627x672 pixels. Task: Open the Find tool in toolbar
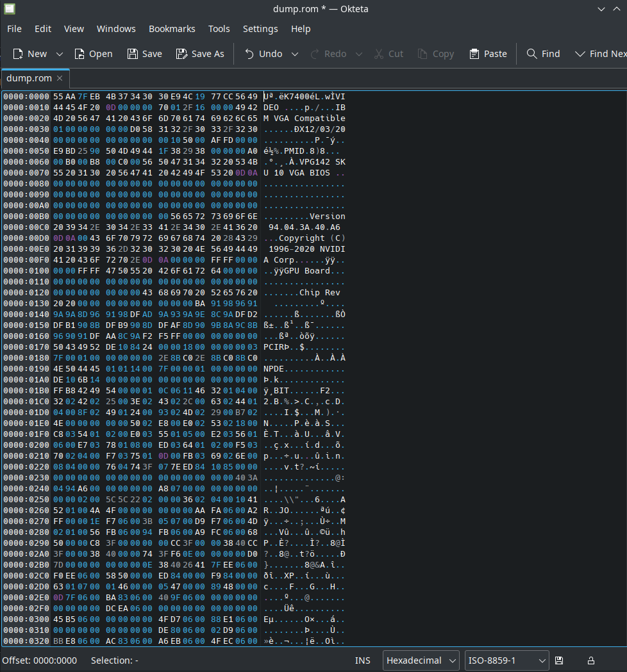point(543,54)
